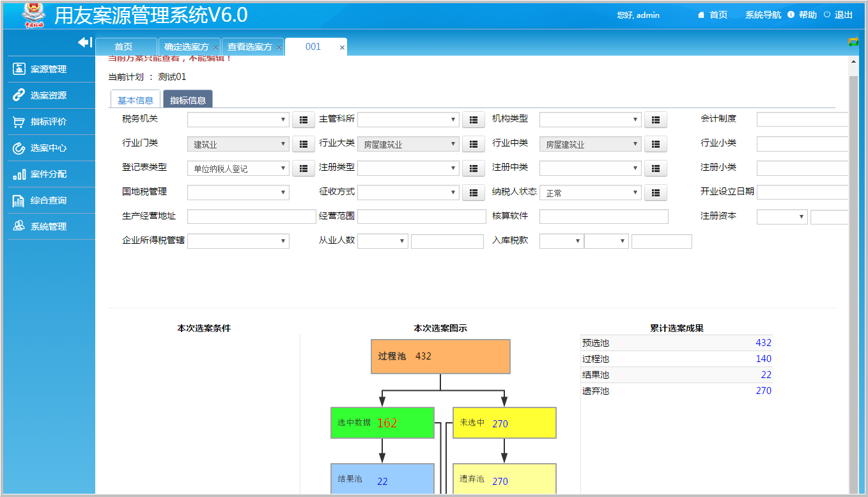Click the 生产经营地址 input field
The width and height of the screenshot is (868, 497).
tap(252, 216)
